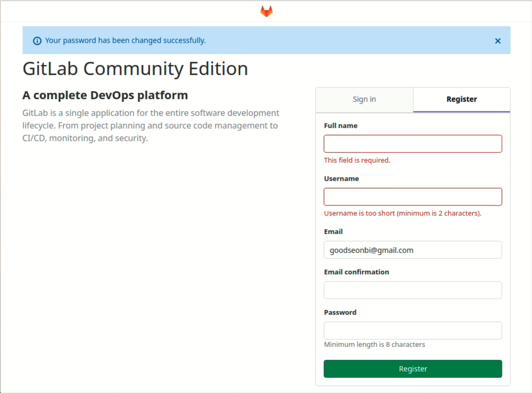Click the 'Email' field label

(333, 232)
